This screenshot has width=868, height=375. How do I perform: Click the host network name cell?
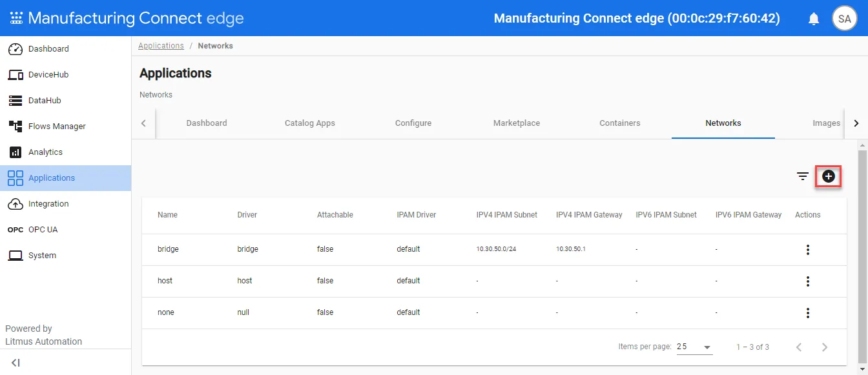point(165,281)
